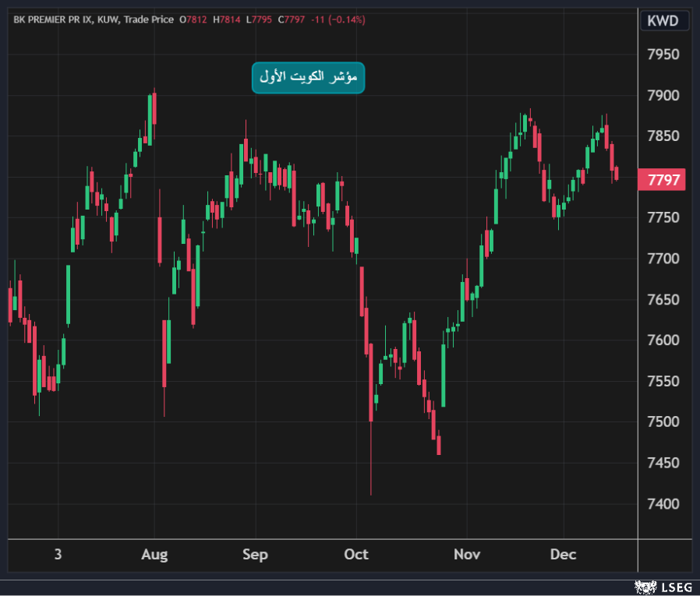Click the BK PREMIER PR IX symbol title
This screenshot has height=596, width=700.
[53, 19]
